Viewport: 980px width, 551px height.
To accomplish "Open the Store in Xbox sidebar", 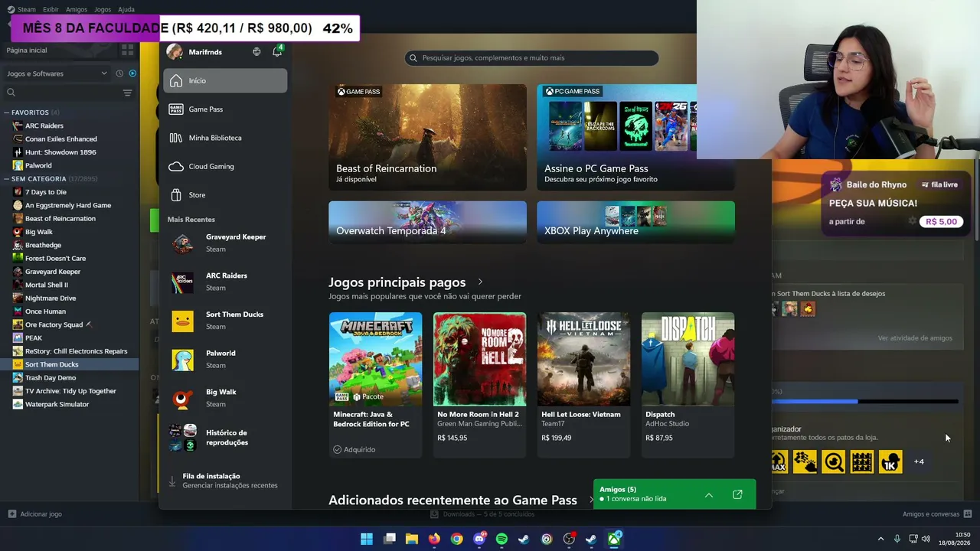I will (x=225, y=195).
